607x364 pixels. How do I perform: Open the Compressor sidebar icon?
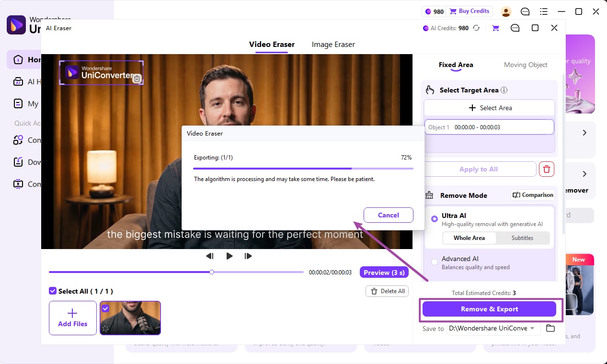pyautogui.click(x=18, y=184)
